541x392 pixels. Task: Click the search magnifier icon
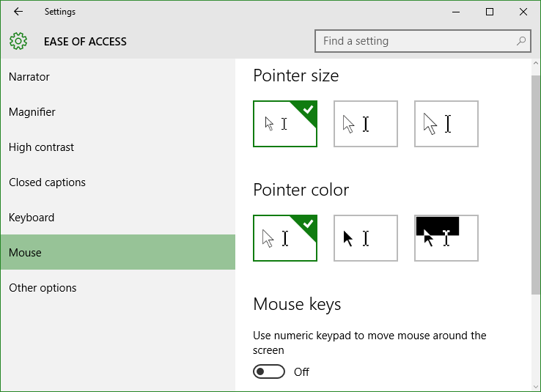[520, 41]
